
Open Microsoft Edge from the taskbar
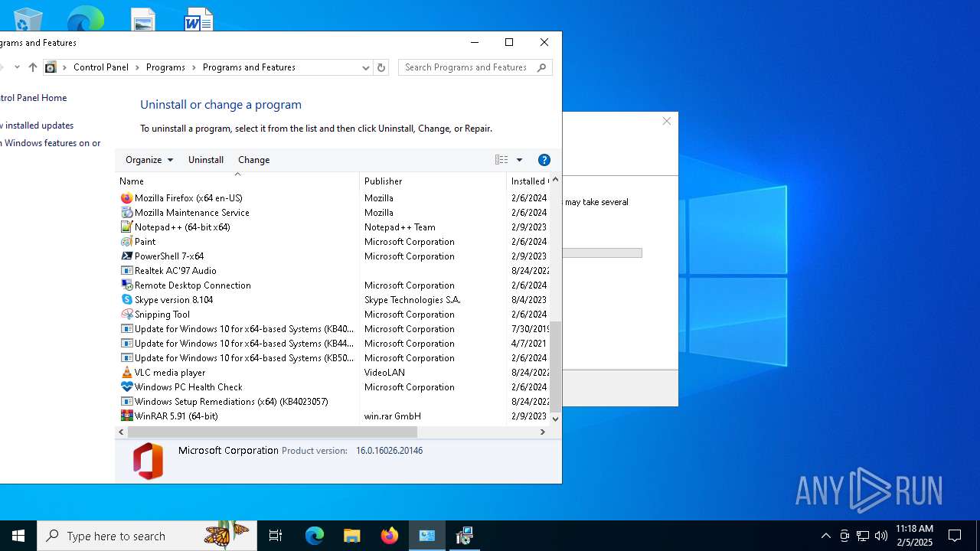coord(315,536)
